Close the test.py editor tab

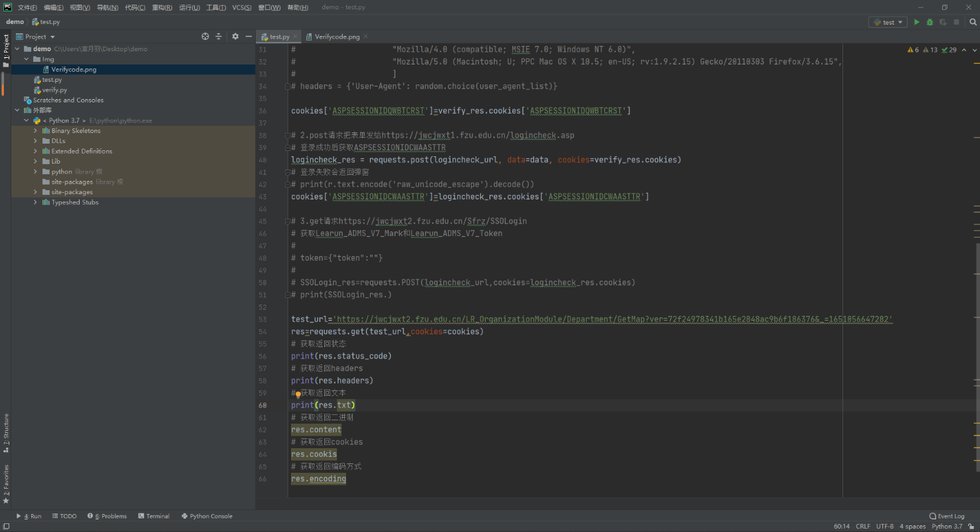tap(296, 37)
